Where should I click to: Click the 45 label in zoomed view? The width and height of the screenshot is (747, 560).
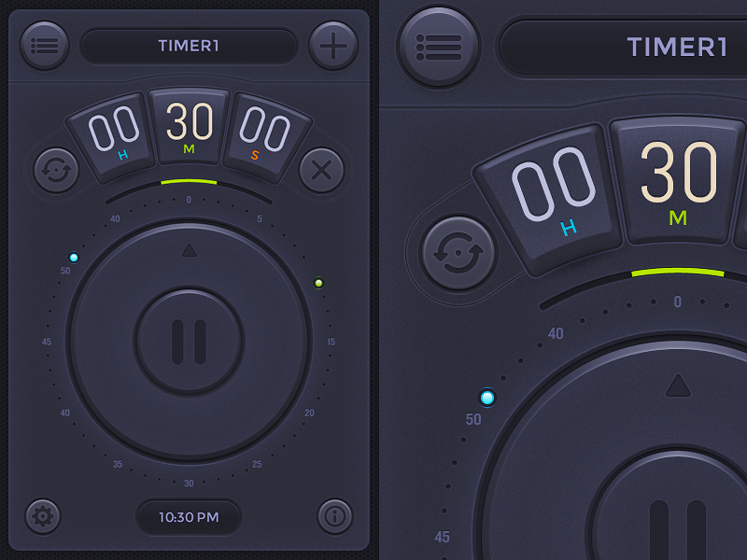[442, 537]
